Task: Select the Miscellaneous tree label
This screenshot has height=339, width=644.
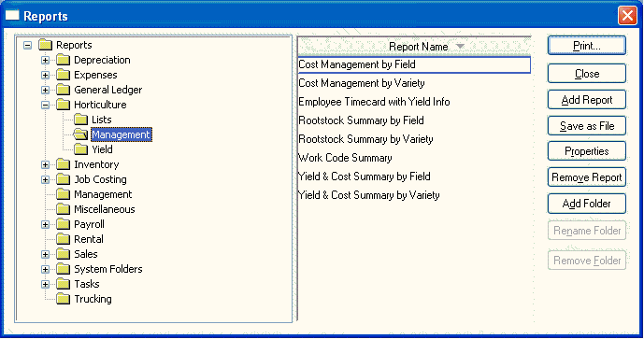Action: 105,209
